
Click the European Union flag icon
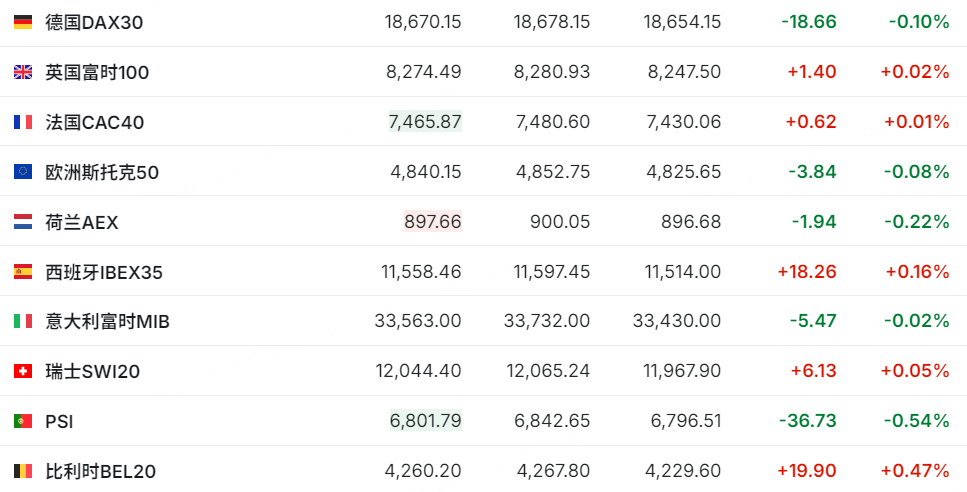click(x=22, y=172)
